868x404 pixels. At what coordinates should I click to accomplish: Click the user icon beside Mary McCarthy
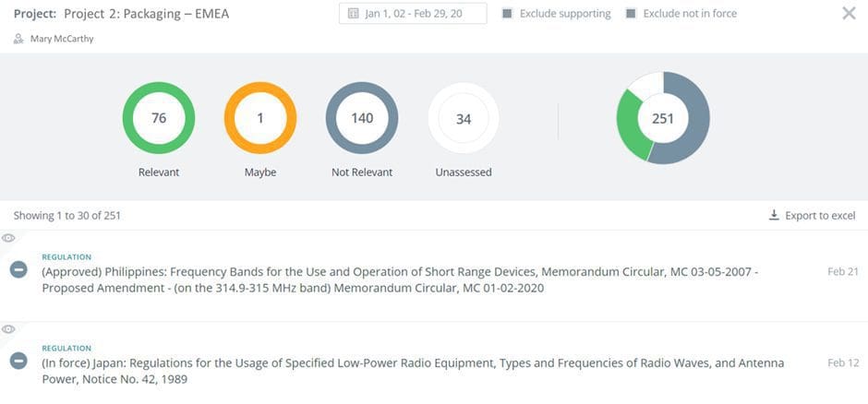[18, 39]
